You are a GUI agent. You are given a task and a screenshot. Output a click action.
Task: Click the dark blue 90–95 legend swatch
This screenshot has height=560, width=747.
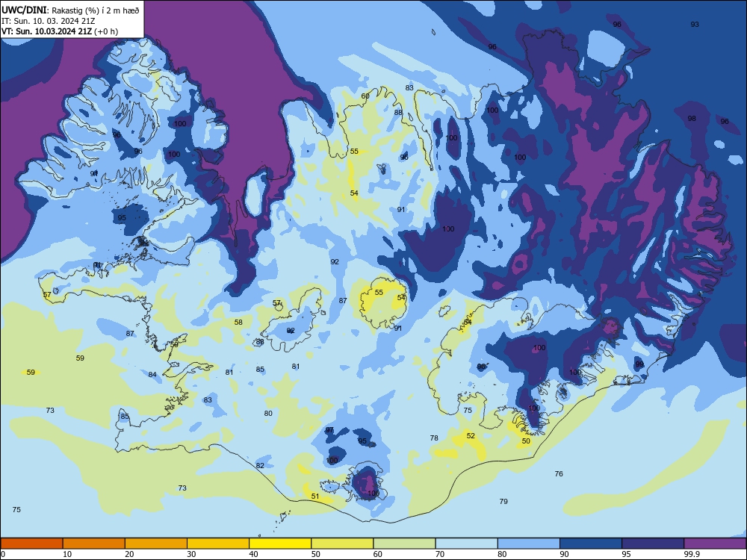tap(591, 544)
